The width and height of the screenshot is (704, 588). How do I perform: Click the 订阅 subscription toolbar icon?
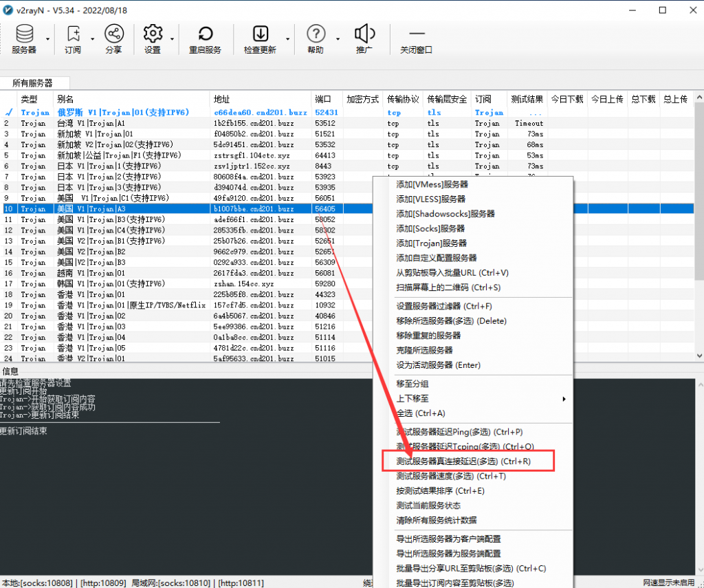[73, 39]
